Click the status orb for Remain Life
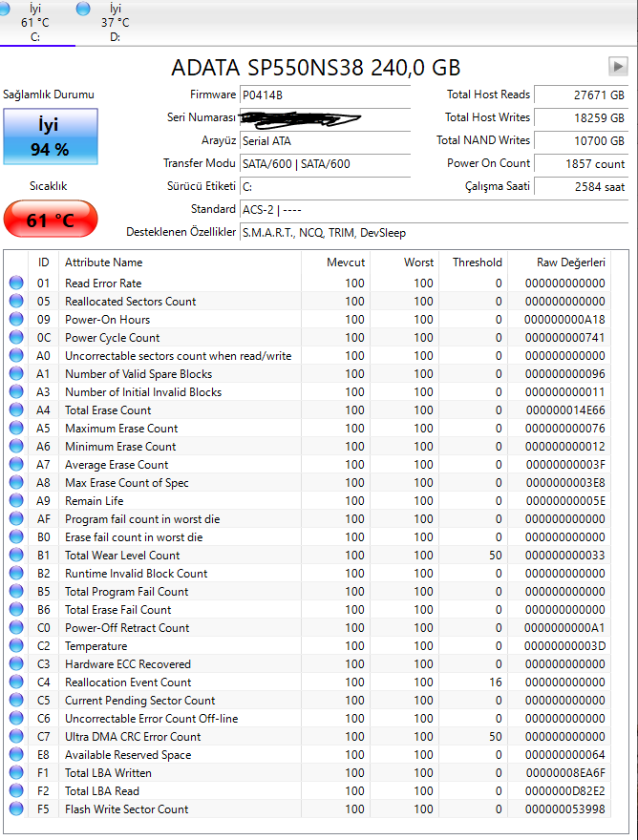Viewport: 638px width, 840px height. tap(16, 500)
